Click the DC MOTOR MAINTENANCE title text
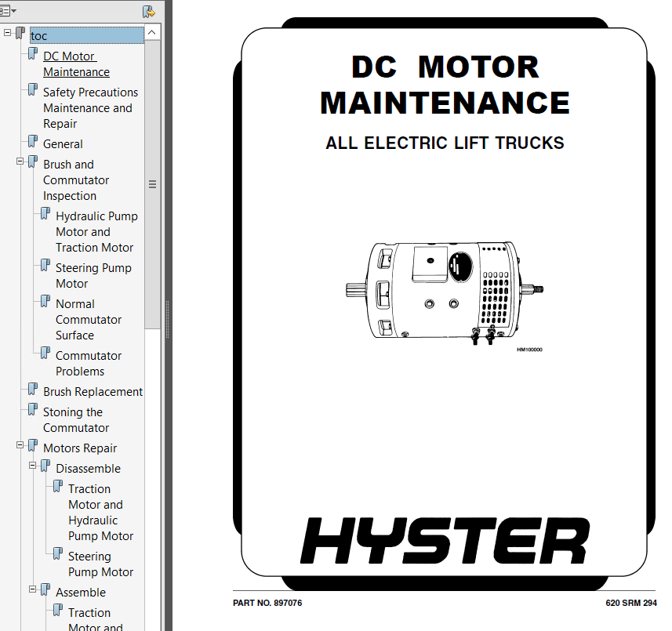Viewport: 672px width, 631px height. click(445, 85)
